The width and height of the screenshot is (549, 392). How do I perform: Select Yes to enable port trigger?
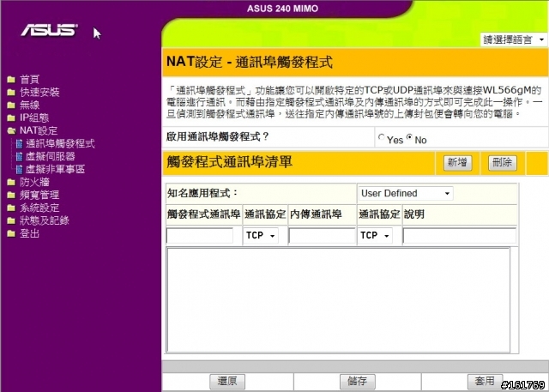381,137
